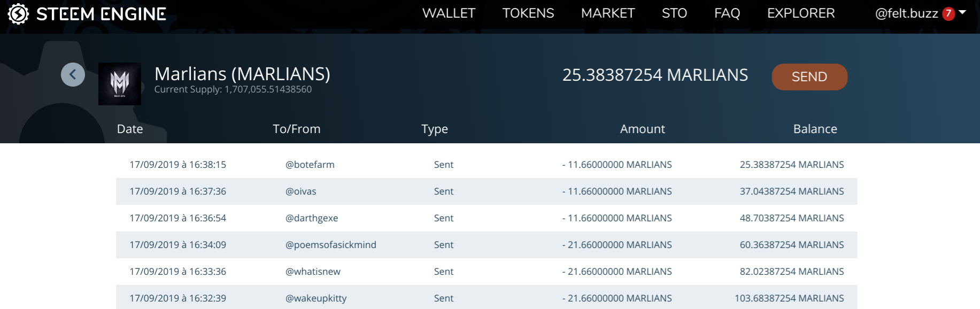Click the @botefarm row amount 11.66000000

[x=617, y=165]
